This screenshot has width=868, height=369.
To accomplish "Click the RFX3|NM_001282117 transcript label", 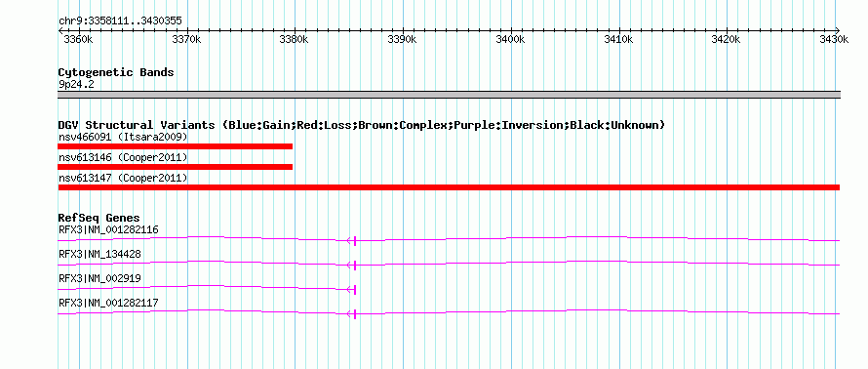I will [108, 303].
